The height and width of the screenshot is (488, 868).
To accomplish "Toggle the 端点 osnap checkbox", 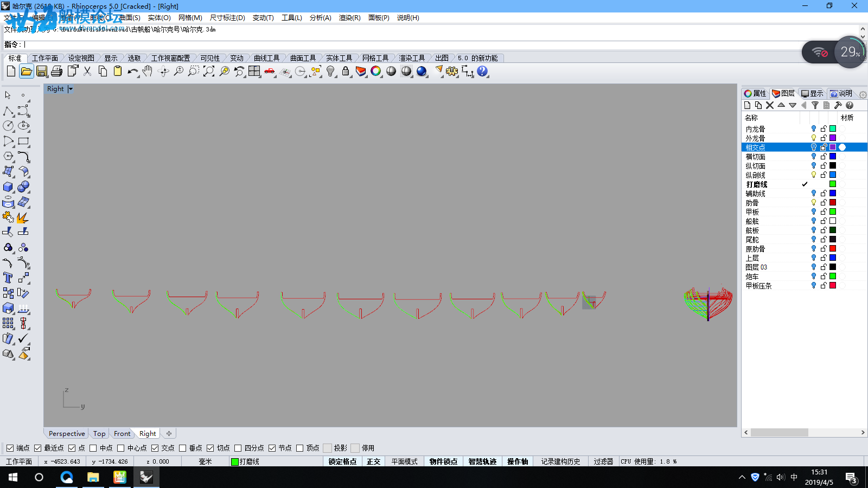I will pos(10,448).
